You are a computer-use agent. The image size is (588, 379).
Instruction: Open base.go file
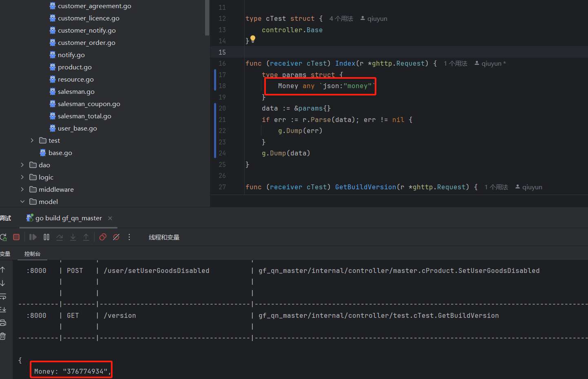[x=60, y=153]
